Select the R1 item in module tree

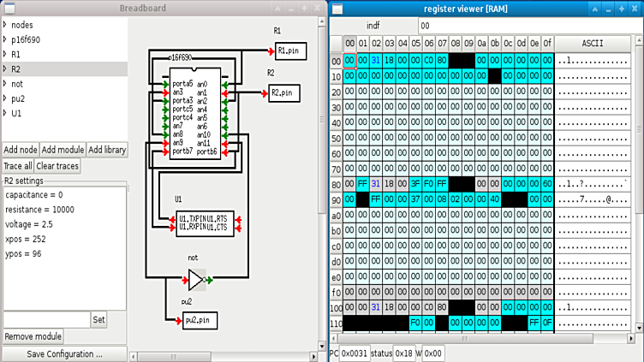pyautogui.click(x=17, y=54)
